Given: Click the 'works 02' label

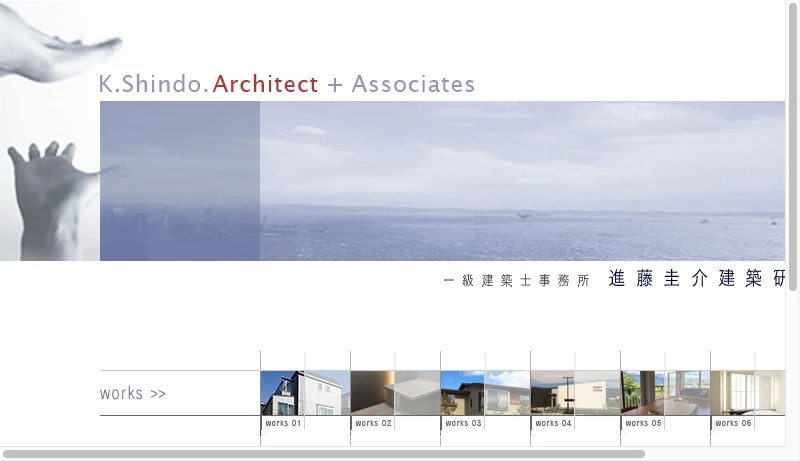Looking at the screenshot, I should (x=373, y=423).
